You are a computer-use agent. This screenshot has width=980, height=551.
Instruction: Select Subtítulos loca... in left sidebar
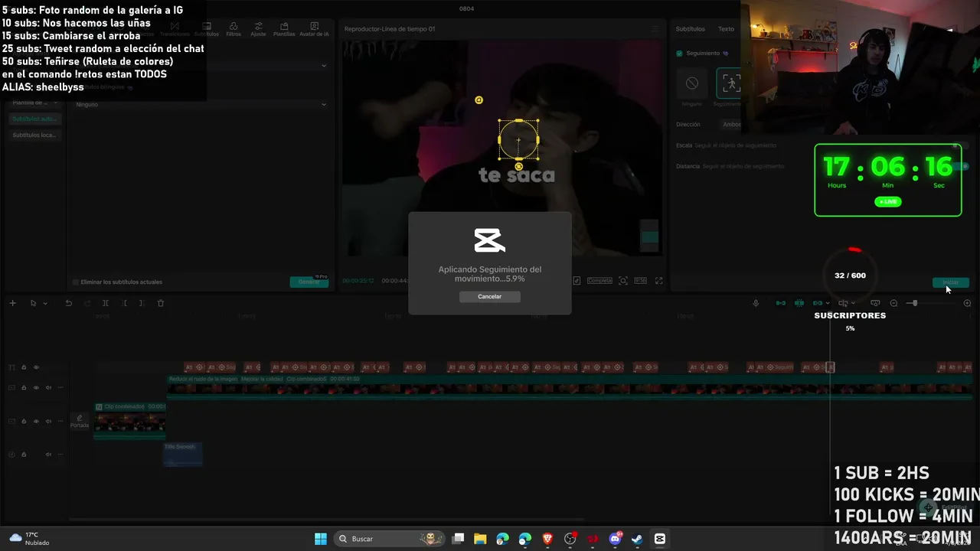click(x=34, y=135)
